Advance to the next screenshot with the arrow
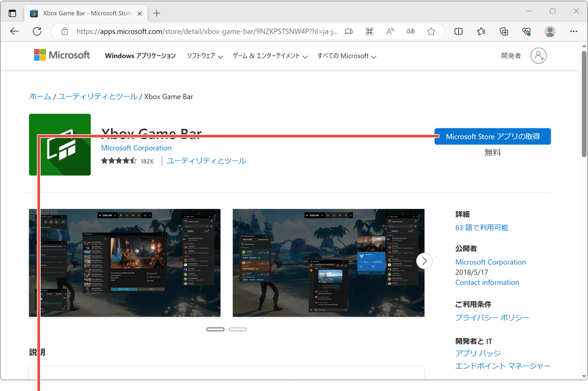Screen dimensions: 588x391 click(x=424, y=260)
